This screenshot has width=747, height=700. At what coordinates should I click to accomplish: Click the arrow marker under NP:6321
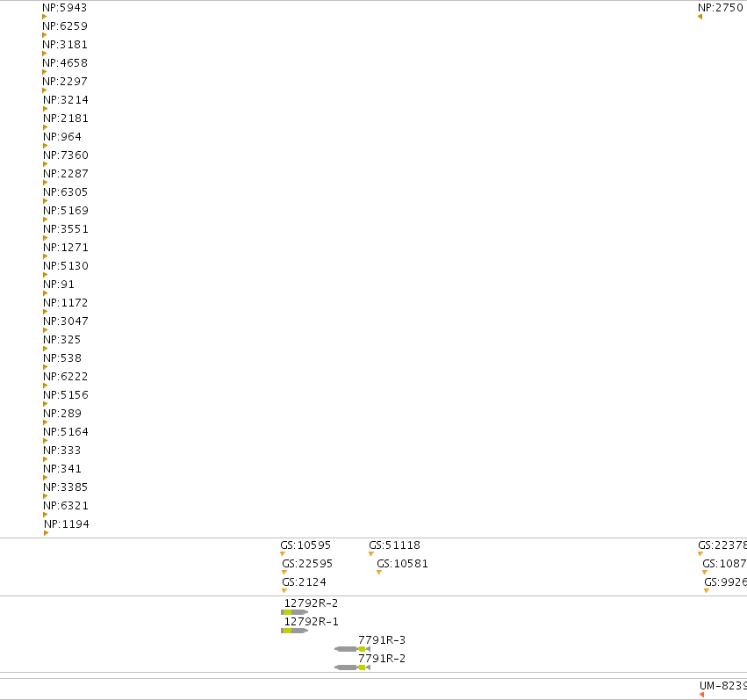pyautogui.click(x=46, y=515)
